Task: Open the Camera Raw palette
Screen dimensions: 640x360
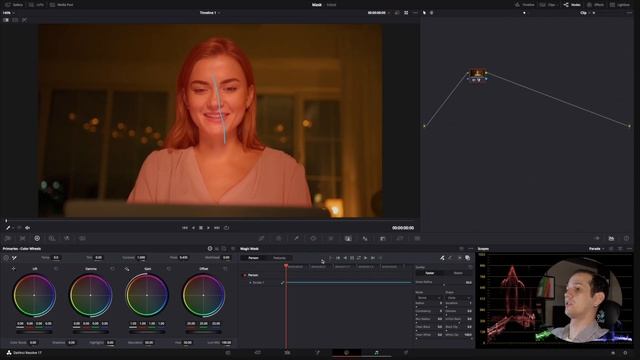Action: coord(8,238)
